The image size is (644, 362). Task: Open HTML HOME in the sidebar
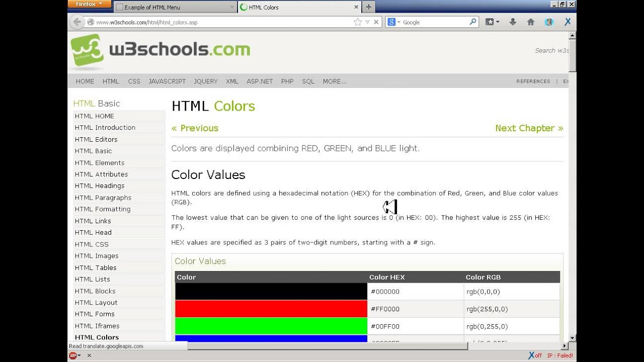click(x=119, y=116)
